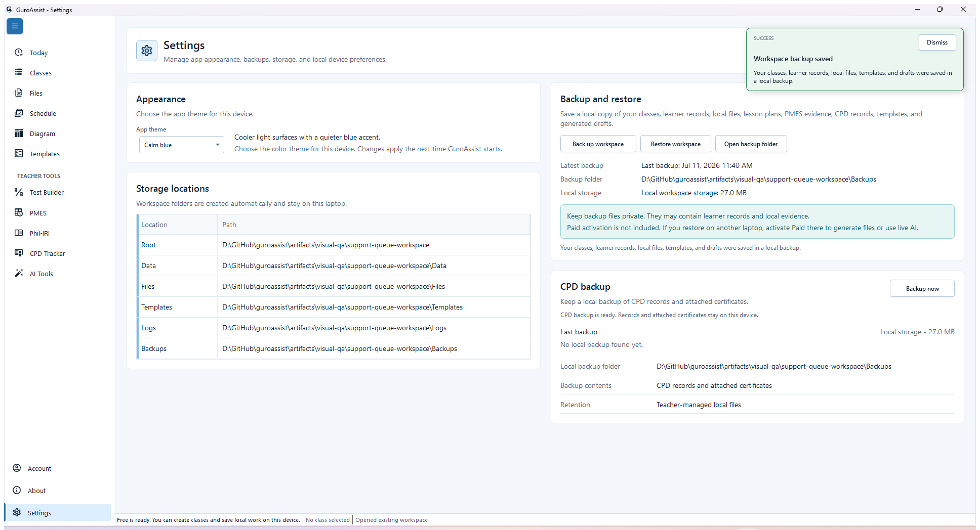This screenshot has height=530, width=980.
Task: Click the 'No class selected' status entry
Action: point(328,520)
